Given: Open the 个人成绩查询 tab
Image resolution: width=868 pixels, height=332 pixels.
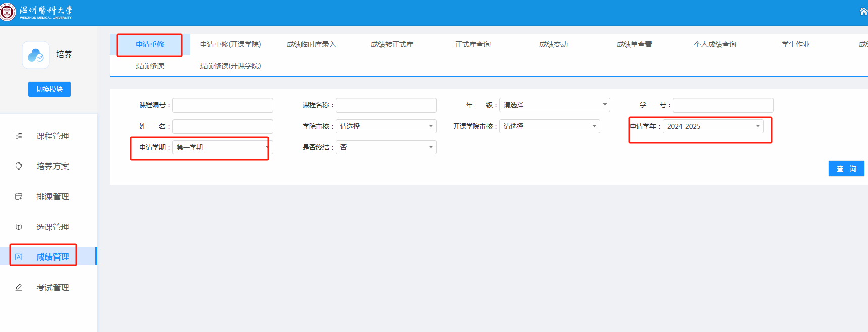Looking at the screenshot, I should [715, 44].
